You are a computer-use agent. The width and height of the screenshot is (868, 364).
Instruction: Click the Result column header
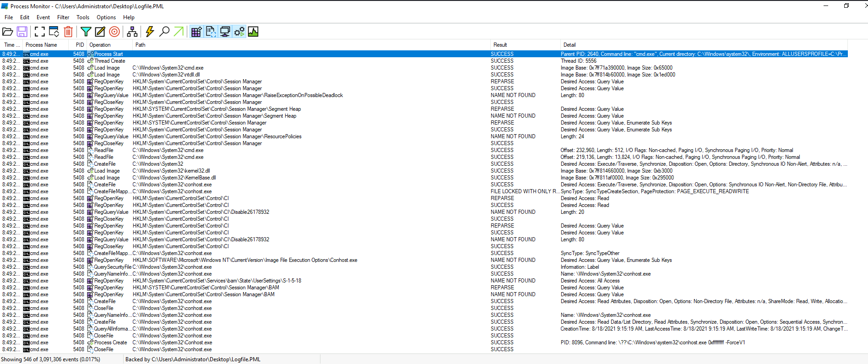coord(525,45)
